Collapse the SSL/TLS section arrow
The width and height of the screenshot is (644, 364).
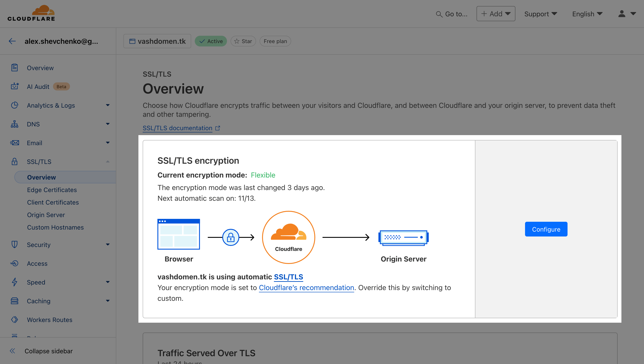[108, 161]
